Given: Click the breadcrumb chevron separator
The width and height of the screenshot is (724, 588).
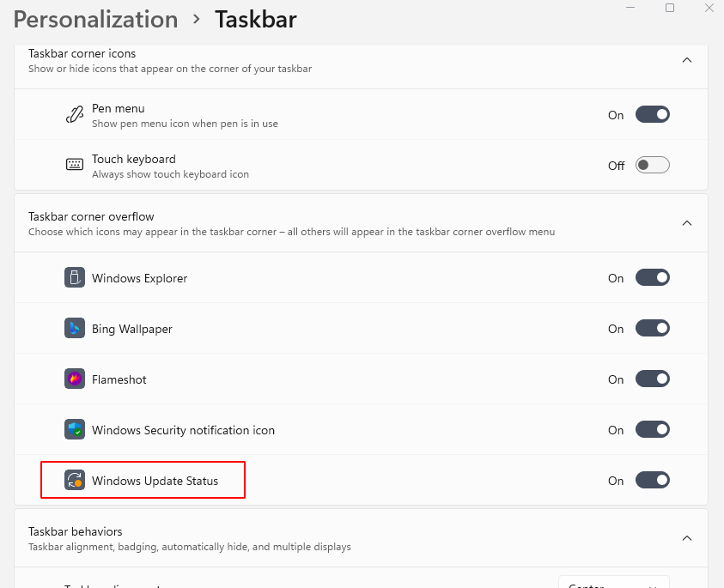Looking at the screenshot, I should pos(197,20).
